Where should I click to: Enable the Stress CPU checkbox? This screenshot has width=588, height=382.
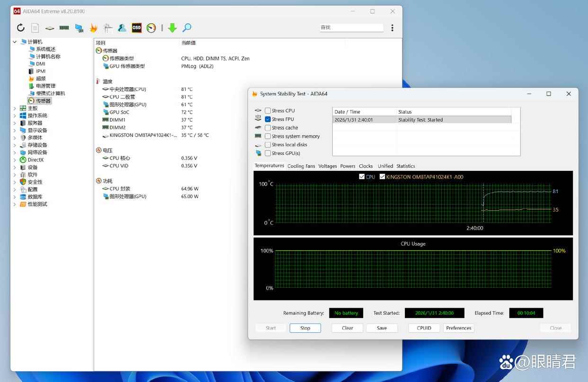268,111
